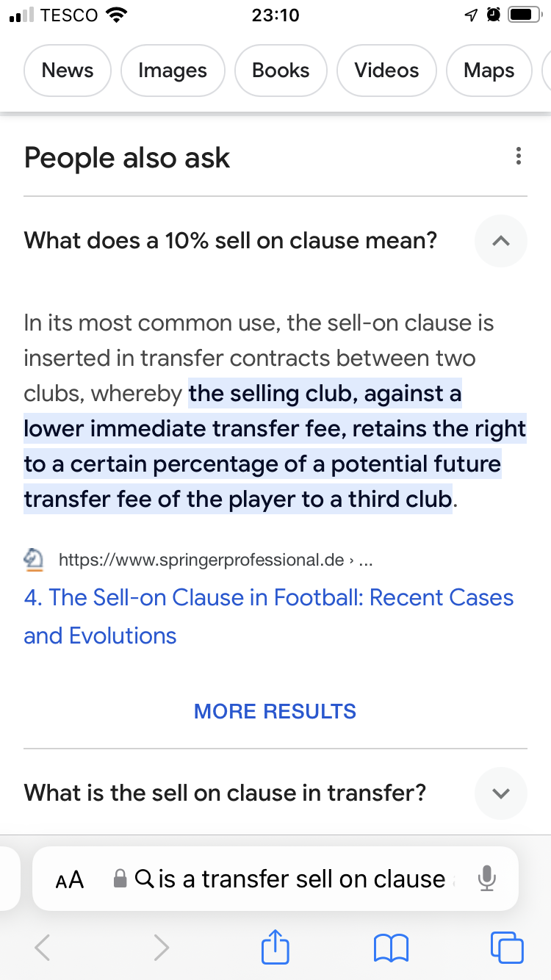The image size is (551, 980).
Task: Expand 'What is the sell on clause in transfer?'
Action: (x=501, y=793)
